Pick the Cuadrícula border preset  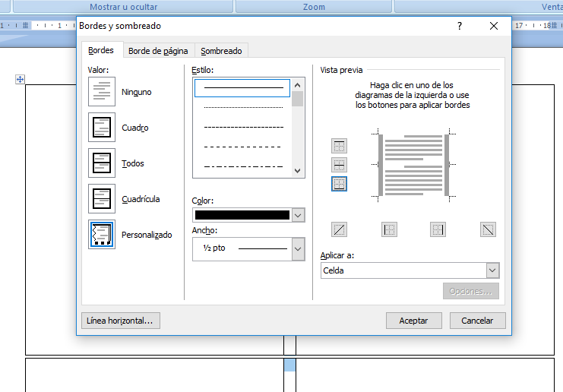click(x=102, y=199)
